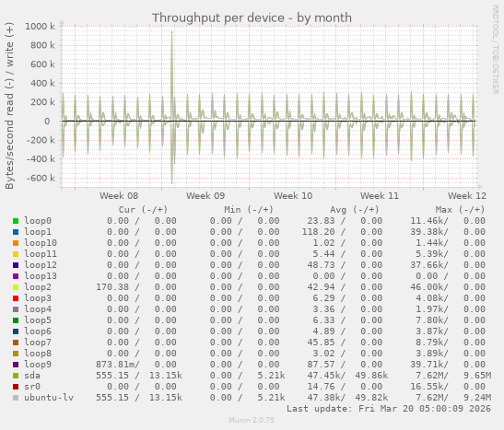This screenshot has height=430, width=504.
Task: Click the sr0 dark red legend swatch
Action: [16, 387]
